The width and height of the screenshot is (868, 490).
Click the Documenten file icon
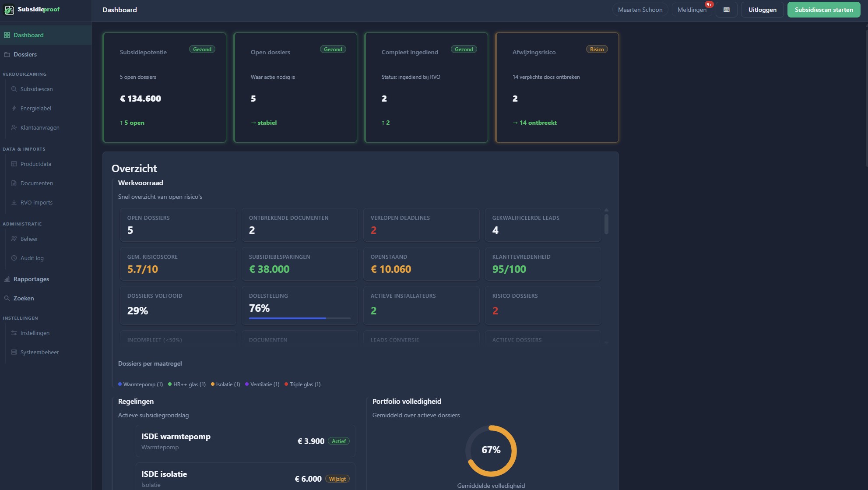click(x=14, y=183)
